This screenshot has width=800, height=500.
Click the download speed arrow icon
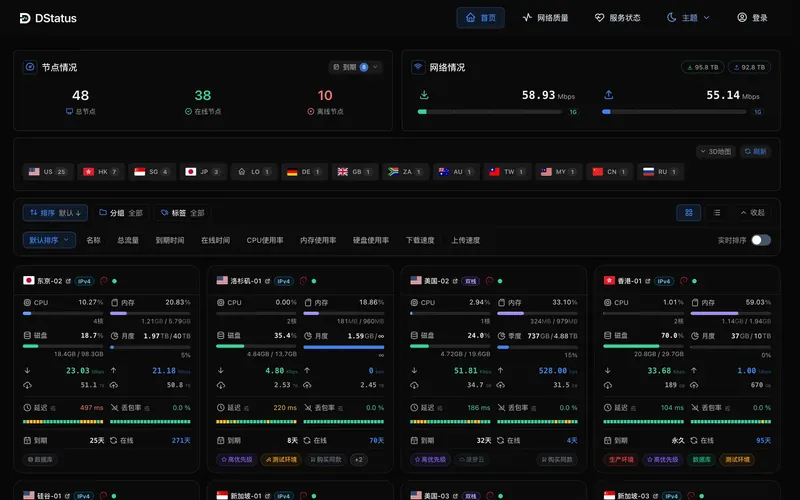click(424, 95)
